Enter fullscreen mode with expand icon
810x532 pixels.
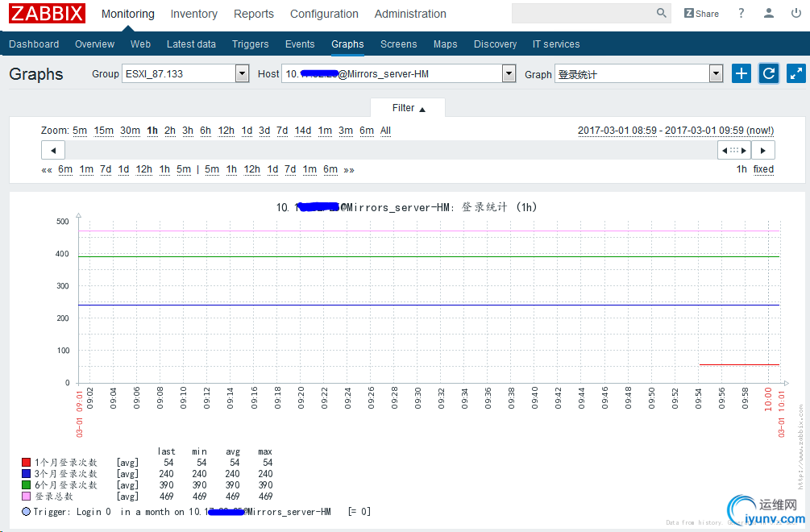(x=795, y=74)
